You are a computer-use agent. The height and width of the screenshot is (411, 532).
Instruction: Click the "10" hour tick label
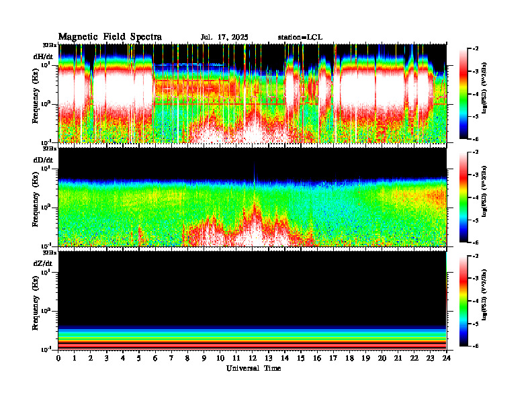[220, 358]
